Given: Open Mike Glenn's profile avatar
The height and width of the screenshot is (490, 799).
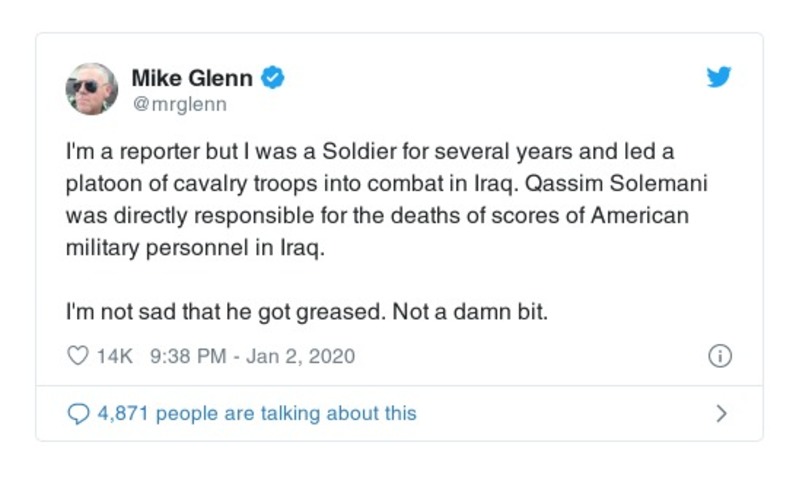Looking at the screenshot, I should tap(91, 89).
